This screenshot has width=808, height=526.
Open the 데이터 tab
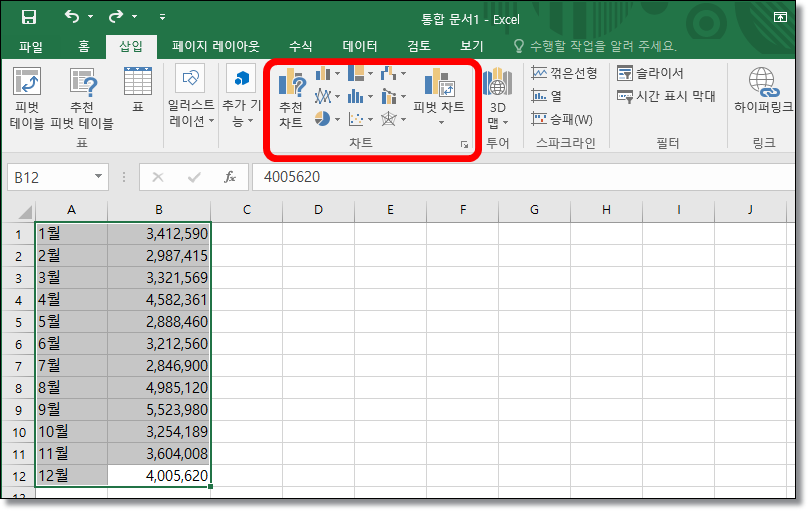point(360,46)
